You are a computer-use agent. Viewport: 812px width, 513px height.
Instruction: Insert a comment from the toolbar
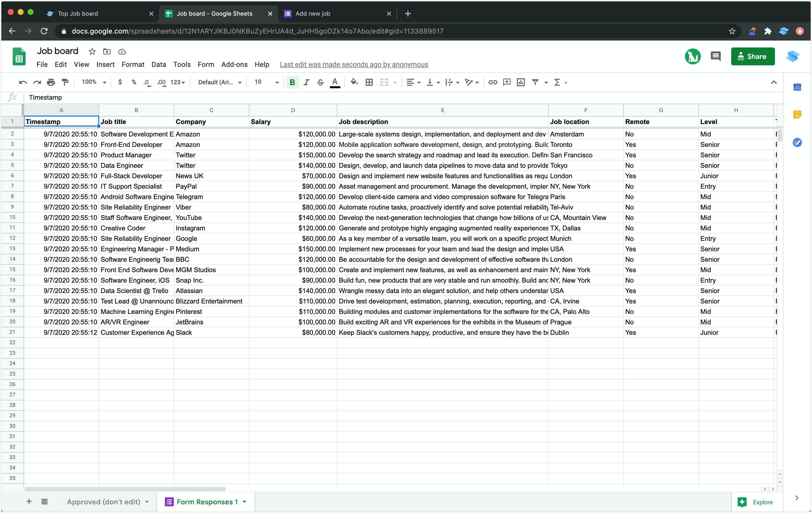(507, 82)
